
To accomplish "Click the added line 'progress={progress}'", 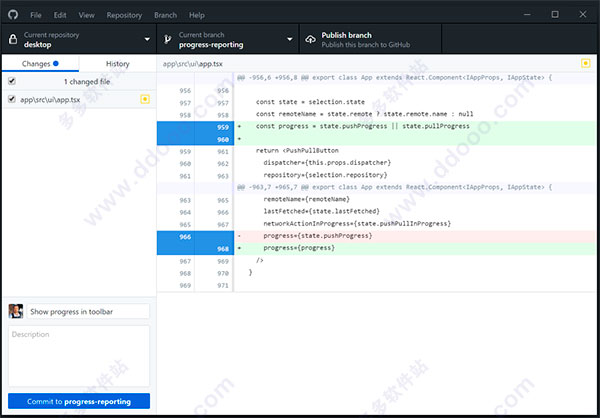I will coord(299,248).
